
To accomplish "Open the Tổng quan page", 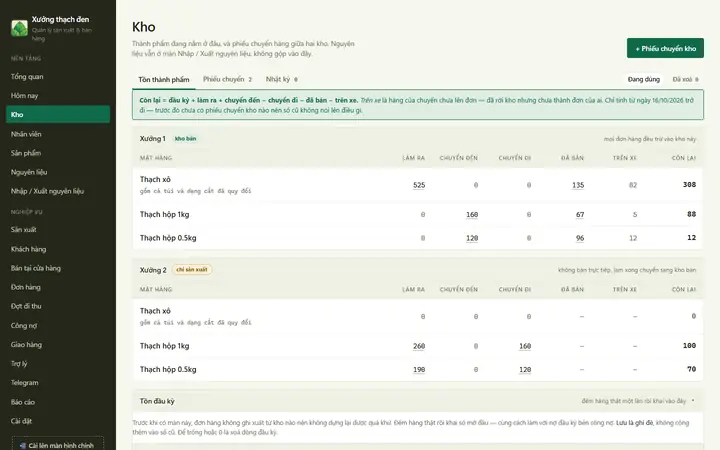I will click(x=58, y=77).
